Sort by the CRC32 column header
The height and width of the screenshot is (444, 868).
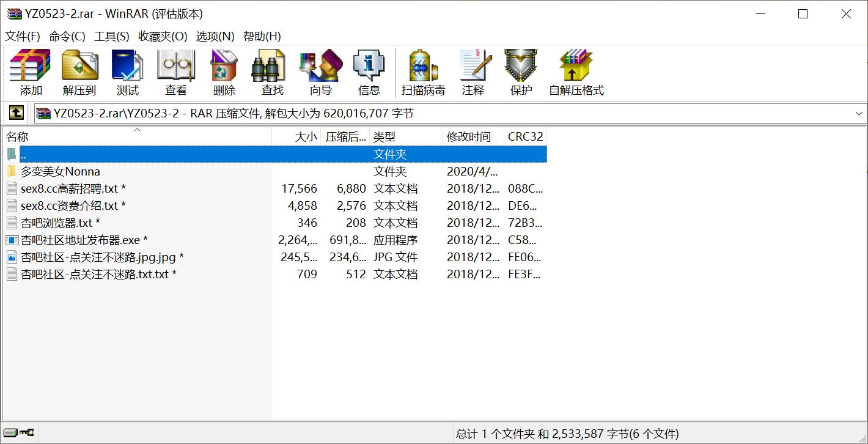click(525, 136)
